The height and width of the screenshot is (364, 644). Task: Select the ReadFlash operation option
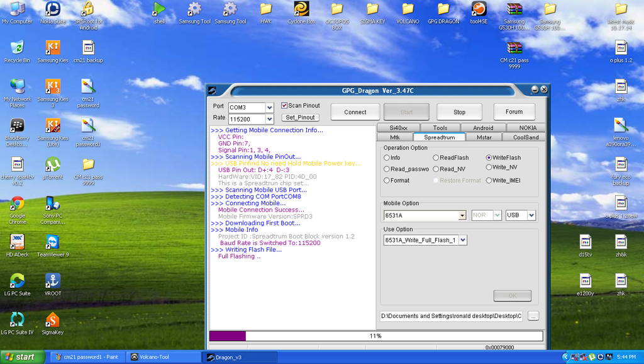pyautogui.click(x=436, y=157)
